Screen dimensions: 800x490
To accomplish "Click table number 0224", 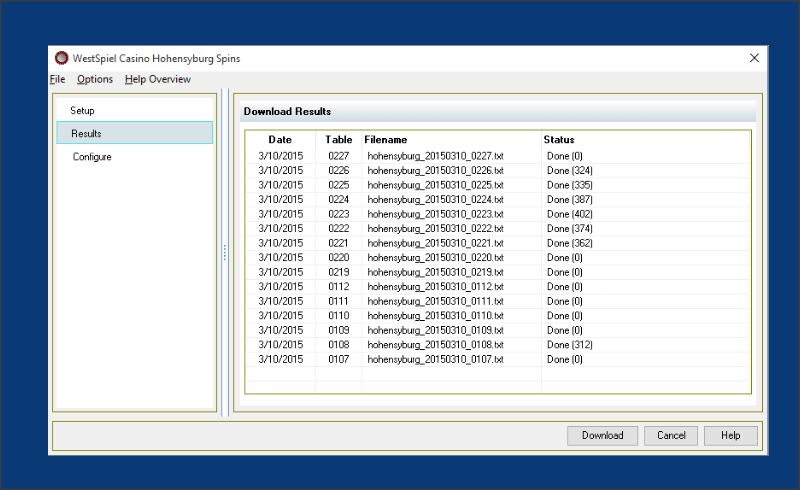I will coord(339,199).
